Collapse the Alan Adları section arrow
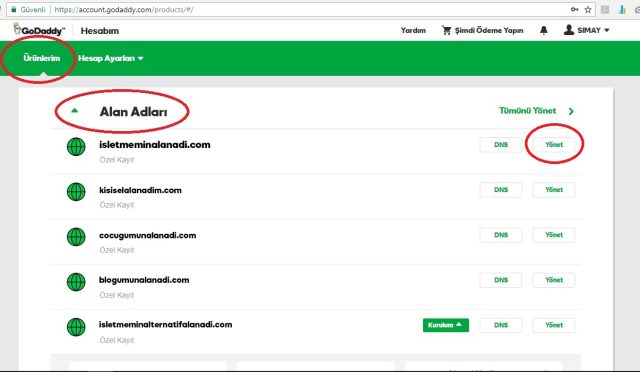Image resolution: width=640 pixels, height=372 pixels. pos(74,110)
